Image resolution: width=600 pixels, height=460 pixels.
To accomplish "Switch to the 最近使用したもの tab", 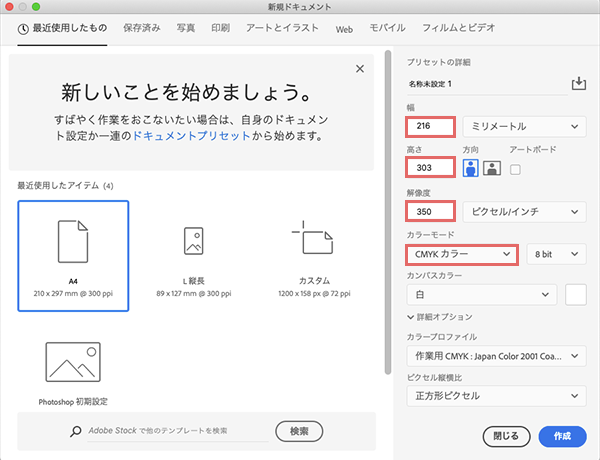I will point(62,28).
